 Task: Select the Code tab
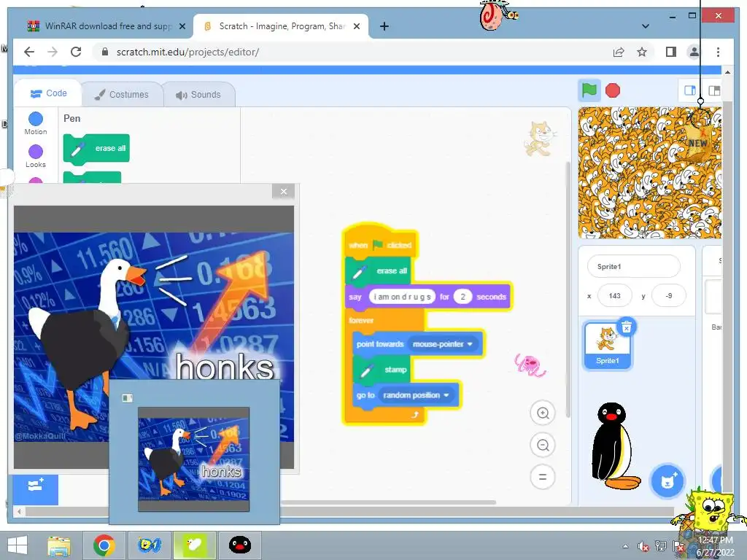click(x=48, y=93)
